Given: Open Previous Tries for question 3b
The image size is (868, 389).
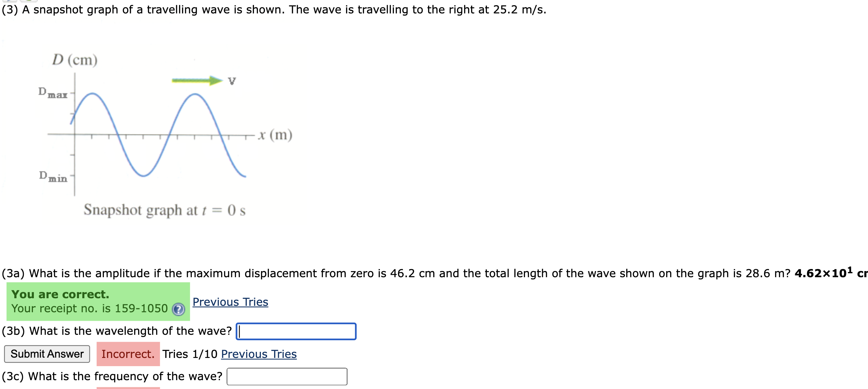Looking at the screenshot, I should pyautogui.click(x=259, y=354).
